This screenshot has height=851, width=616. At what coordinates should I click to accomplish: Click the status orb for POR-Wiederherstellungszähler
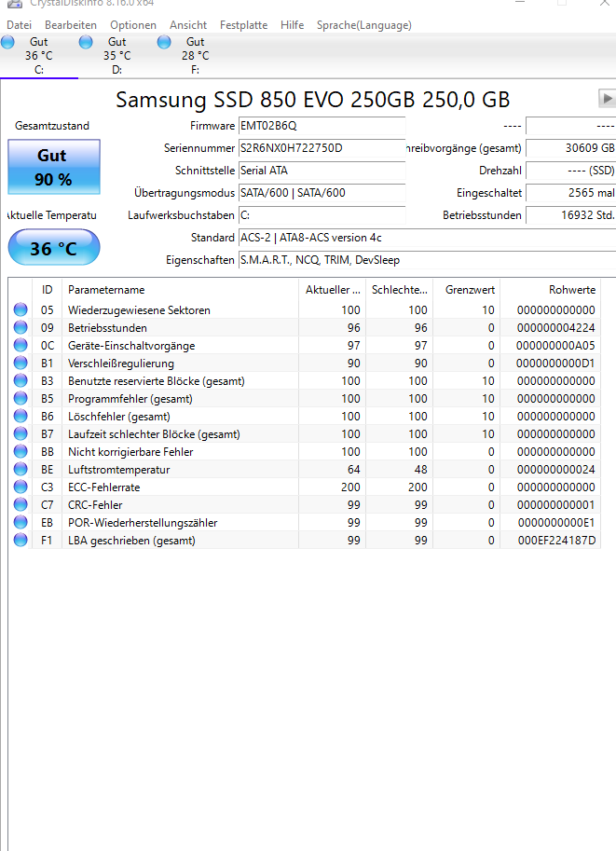(x=21, y=522)
